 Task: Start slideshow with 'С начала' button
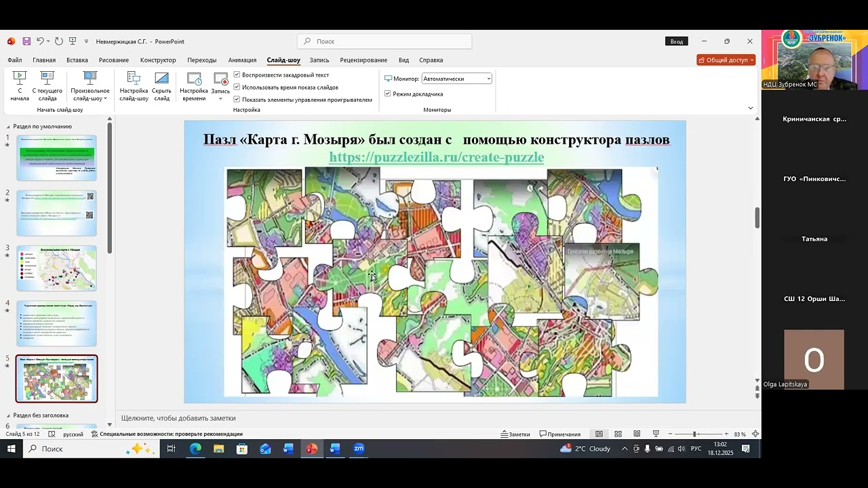pos(20,86)
